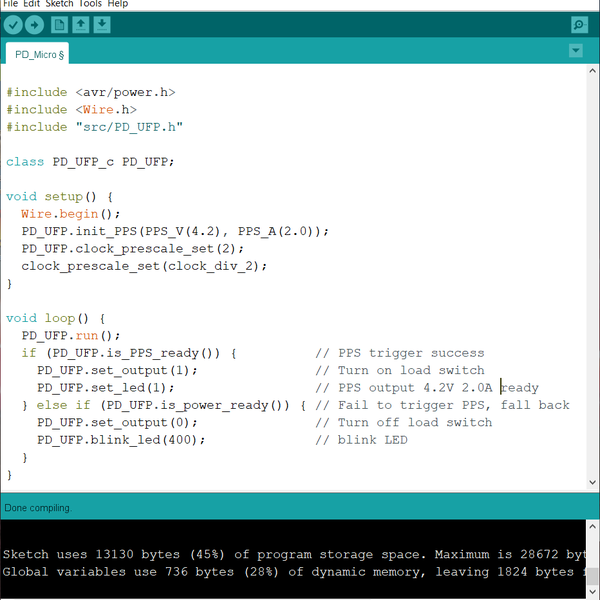Click console scrollbar down arrow

pyautogui.click(x=592, y=592)
